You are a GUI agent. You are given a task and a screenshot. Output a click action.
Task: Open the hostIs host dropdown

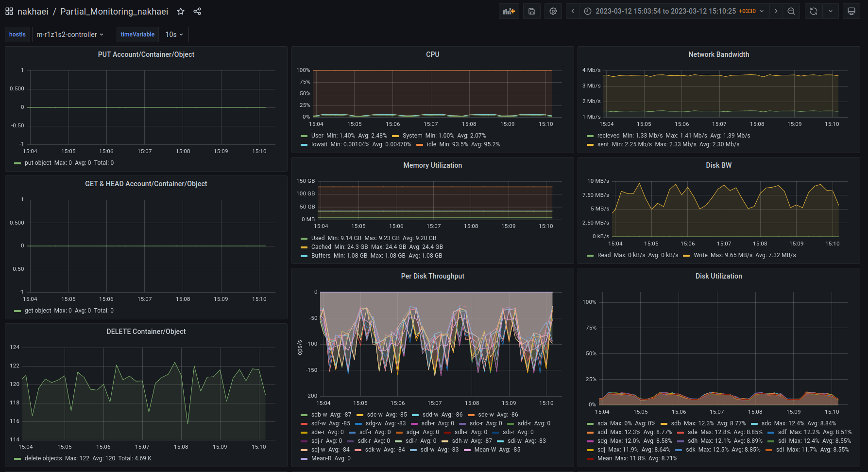70,35
